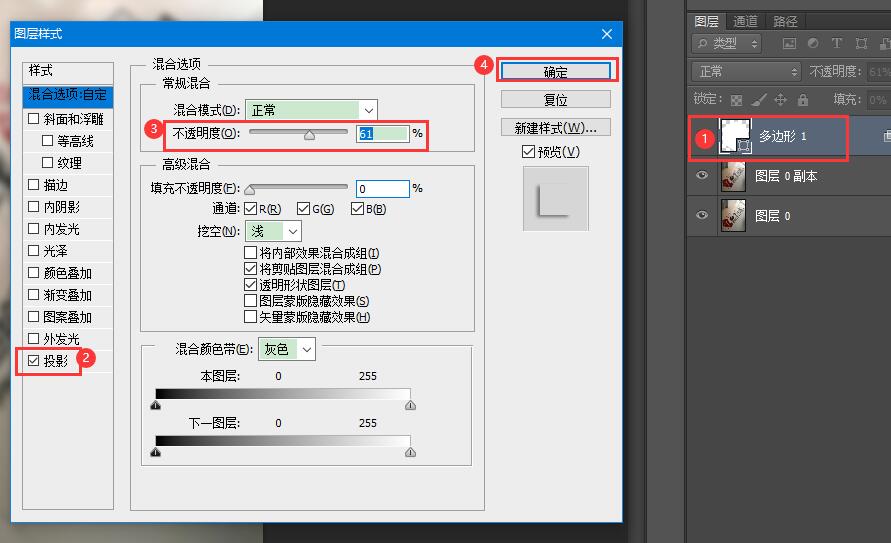Viewport: 891px width, 543px height.
Task: Toggle the B channel checkbox
Action: 357,208
